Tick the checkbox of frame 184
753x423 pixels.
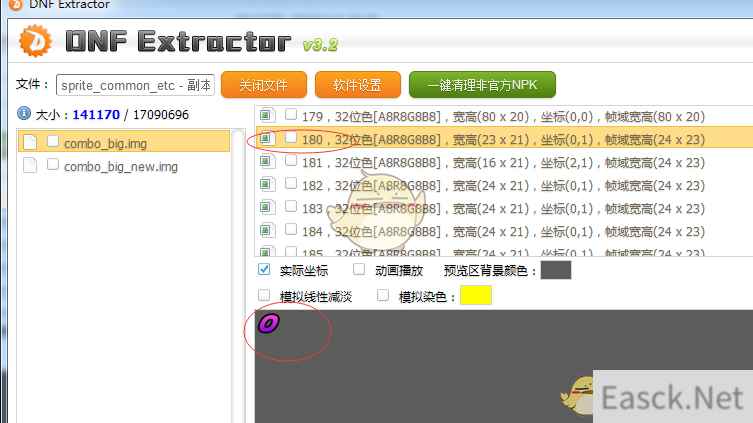(291, 230)
